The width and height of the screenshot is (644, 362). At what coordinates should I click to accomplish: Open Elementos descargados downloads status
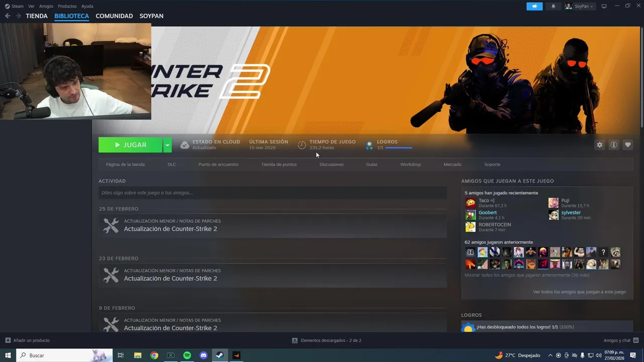pyautogui.click(x=327, y=340)
